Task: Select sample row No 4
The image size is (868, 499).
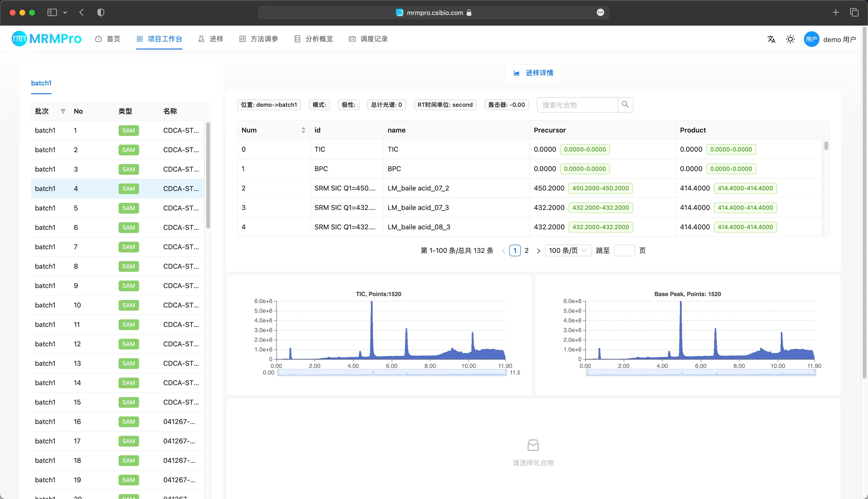Action: pyautogui.click(x=117, y=189)
